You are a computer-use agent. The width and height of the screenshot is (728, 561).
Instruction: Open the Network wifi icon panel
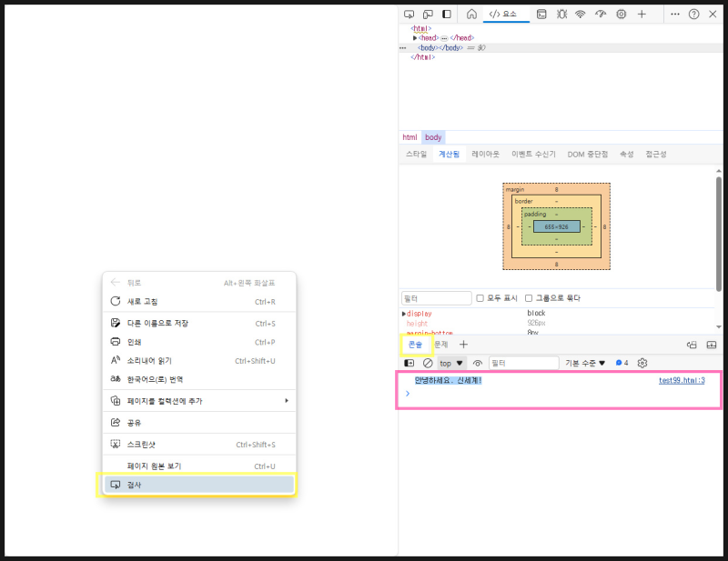pos(581,14)
